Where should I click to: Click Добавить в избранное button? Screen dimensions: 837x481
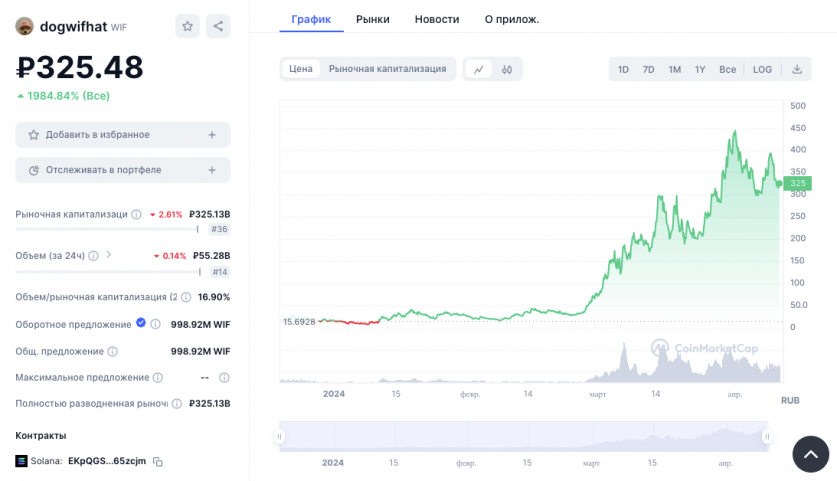[123, 135]
